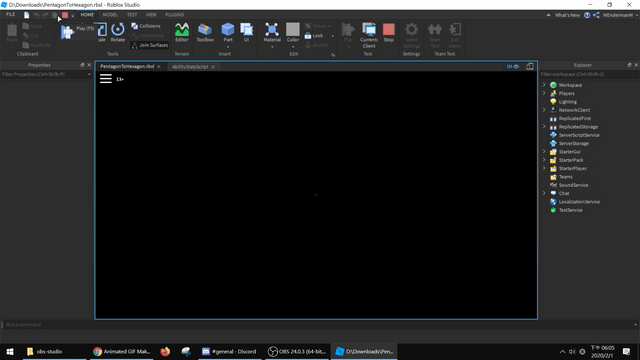Expand the ReplicatedStorage tree node
The width and height of the screenshot is (640, 360).
click(x=544, y=127)
